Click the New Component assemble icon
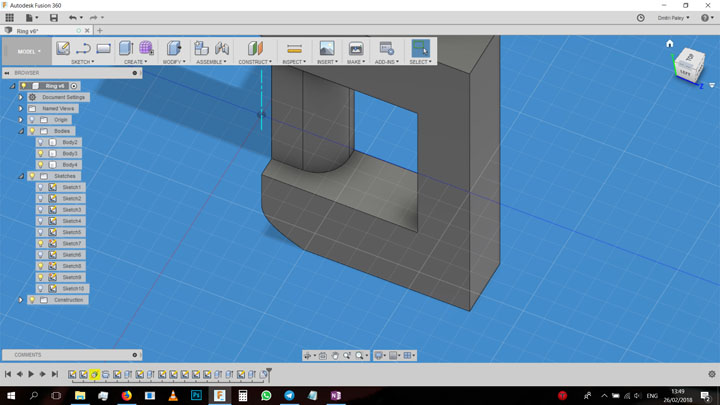This screenshot has height=405, width=720. (x=201, y=48)
